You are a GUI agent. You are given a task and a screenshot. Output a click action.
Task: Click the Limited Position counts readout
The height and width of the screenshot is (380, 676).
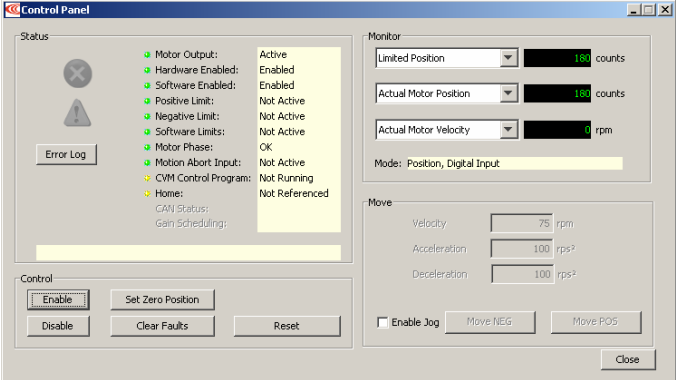557,58
